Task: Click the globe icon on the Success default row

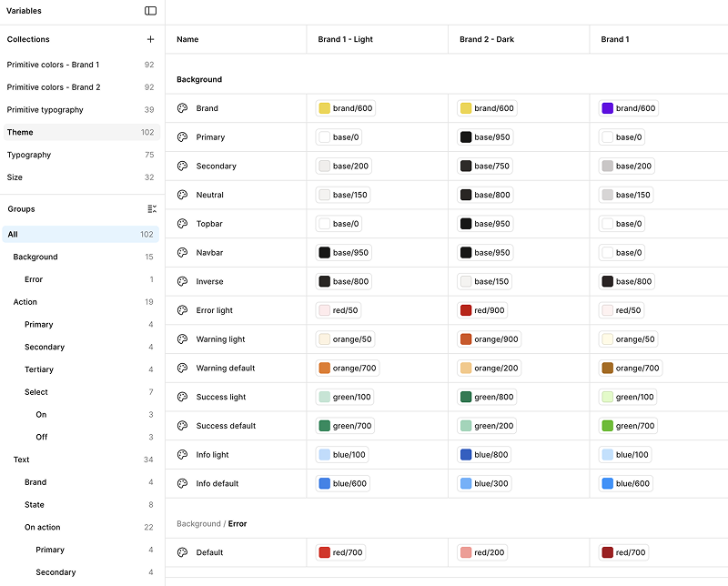Action: pyautogui.click(x=185, y=425)
